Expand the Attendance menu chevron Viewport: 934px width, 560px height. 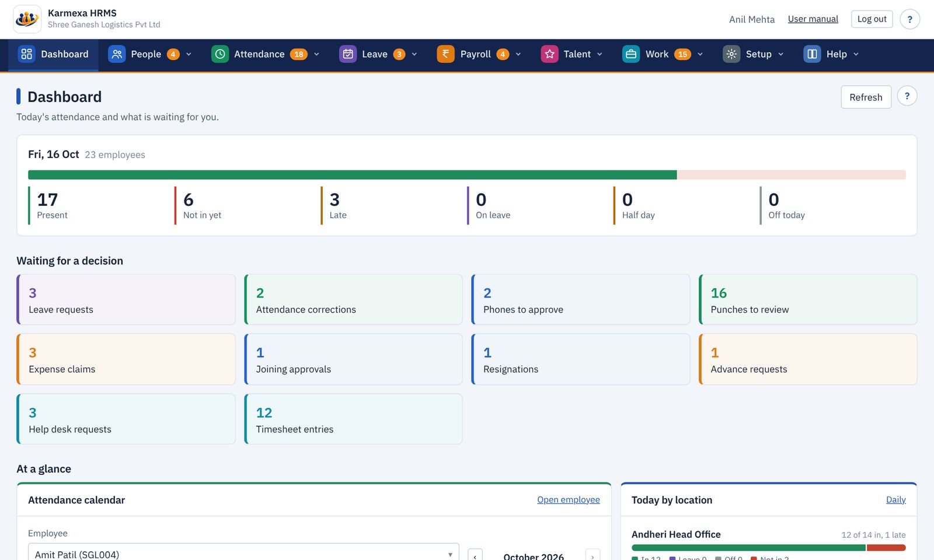pyautogui.click(x=316, y=54)
